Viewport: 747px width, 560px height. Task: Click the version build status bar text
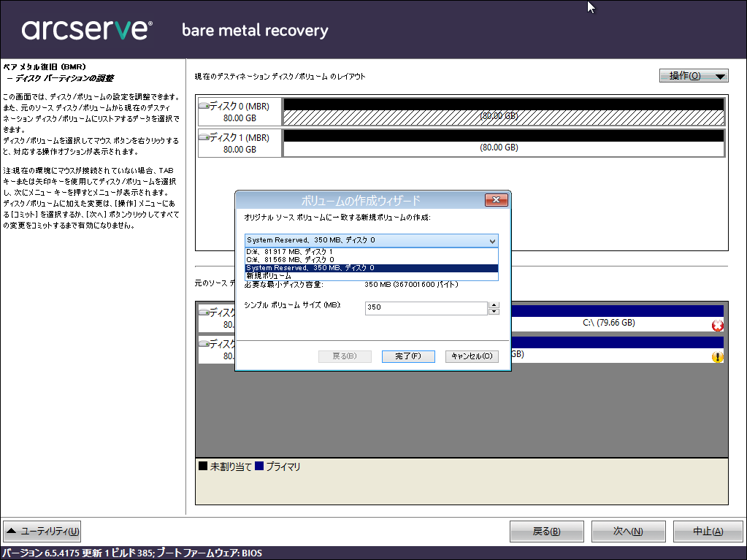click(x=132, y=553)
